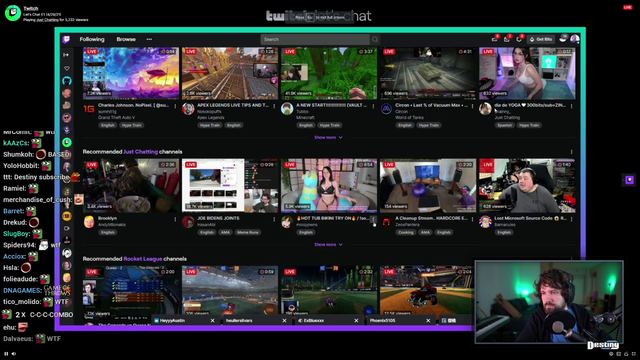The height and width of the screenshot is (360, 640).
Task: Click the Just Chatting link in player header
Action: pos(48,20)
